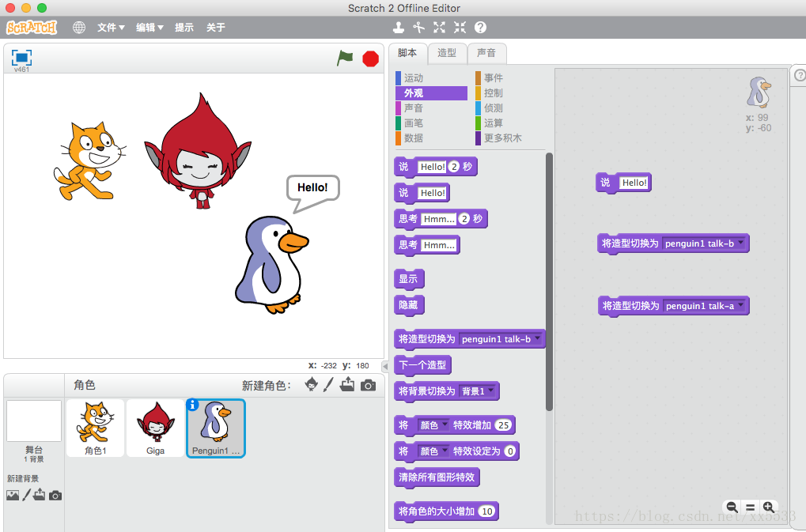
Task: Open the 关于 menu item
Action: (216, 27)
